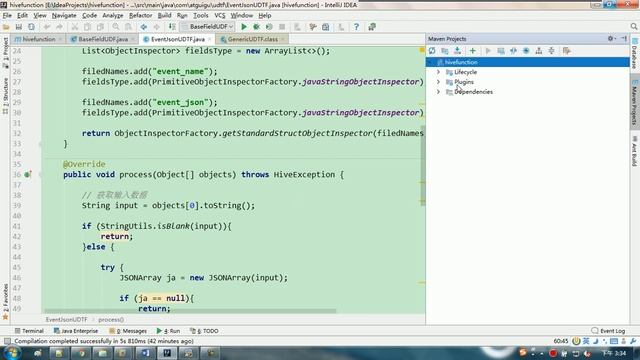The height and width of the screenshot is (360, 640).
Task: Switch to the BaseFieldUDF.java tab
Action: click(102, 39)
